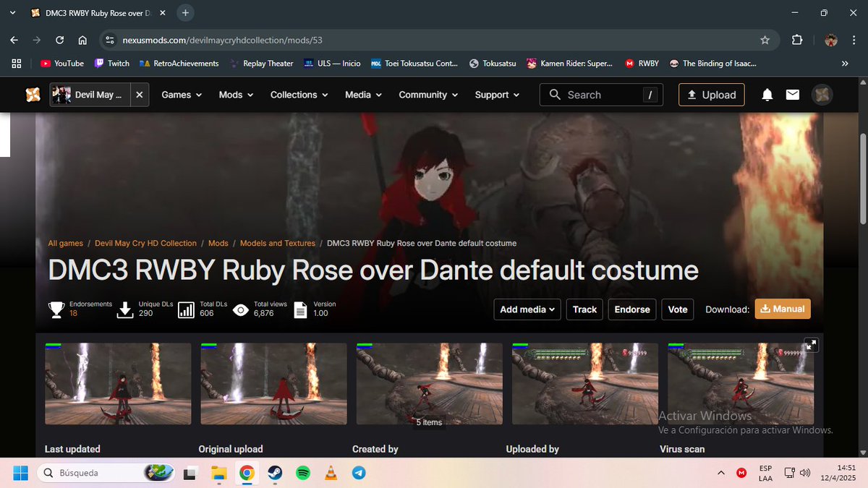Screen dimensions: 868x488
Task: Open the Add media dropdown
Action: click(x=528, y=309)
